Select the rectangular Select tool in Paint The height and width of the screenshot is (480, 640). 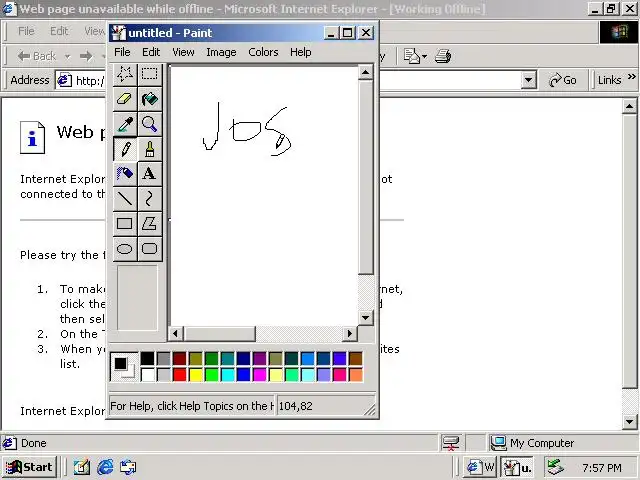[149, 74]
